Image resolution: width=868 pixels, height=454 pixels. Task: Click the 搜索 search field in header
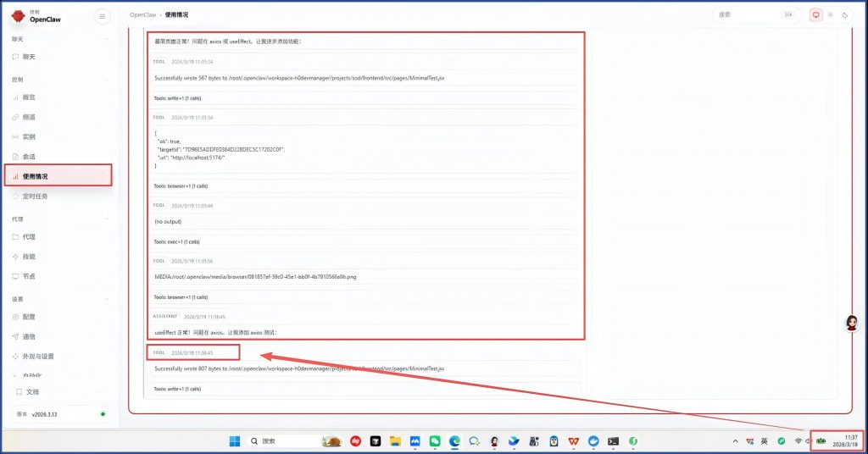point(746,14)
